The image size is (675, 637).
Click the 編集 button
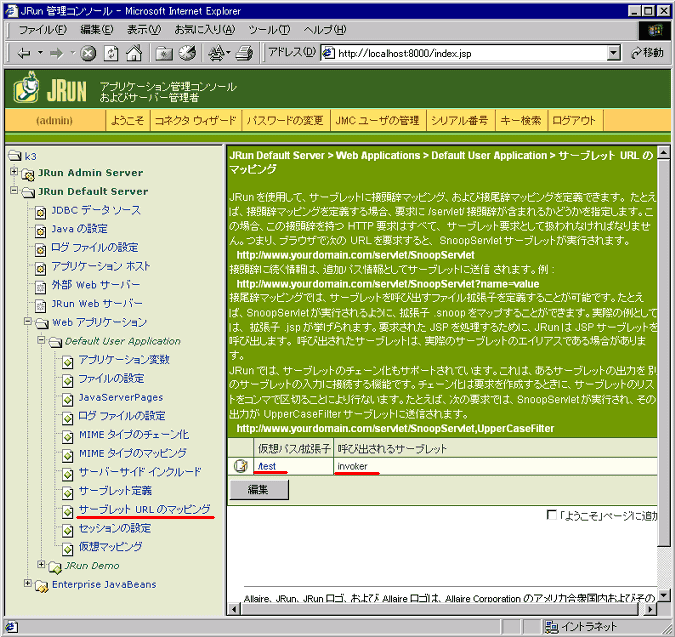(259, 490)
